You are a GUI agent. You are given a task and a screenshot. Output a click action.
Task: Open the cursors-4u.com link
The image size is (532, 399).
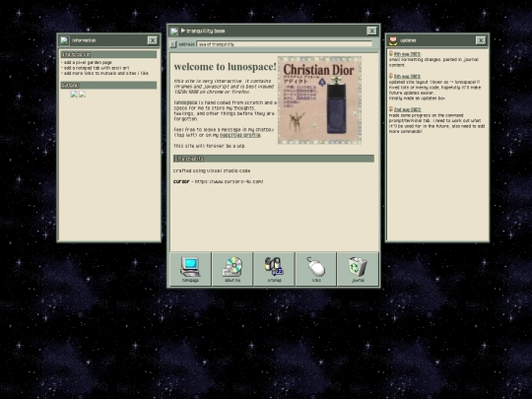[229, 181]
